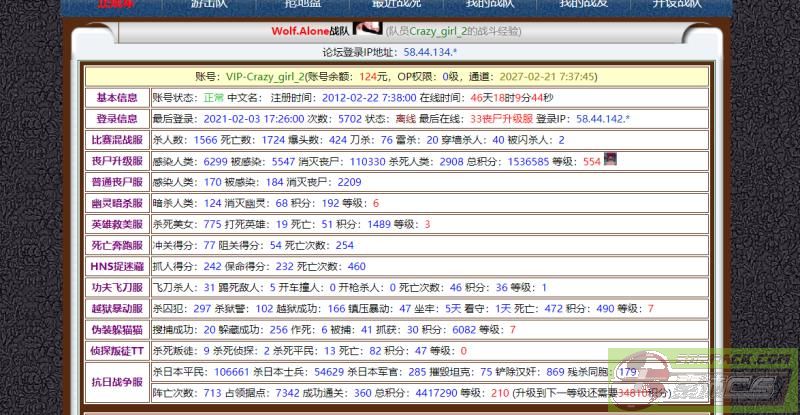Click the 英雄救美服 server label
Screen dimensions: 800x415
click(x=116, y=224)
